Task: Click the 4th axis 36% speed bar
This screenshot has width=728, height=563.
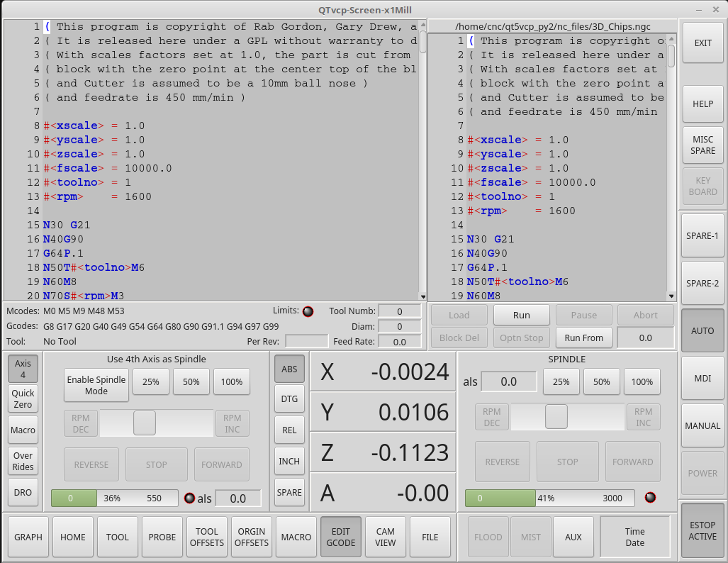Action: click(x=115, y=498)
